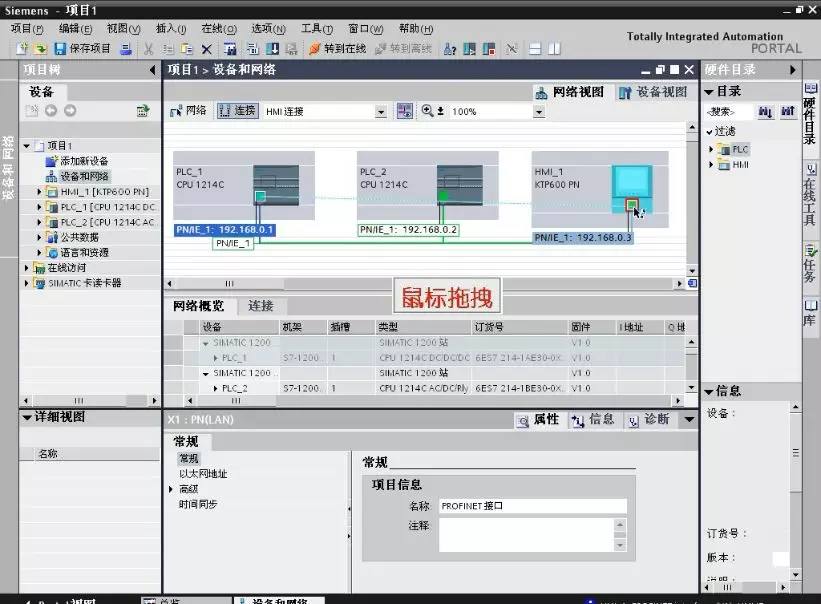The image size is (821, 604).
Task: Click the zoom magnifier icon above the network editor
Action: (x=426, y=112)
